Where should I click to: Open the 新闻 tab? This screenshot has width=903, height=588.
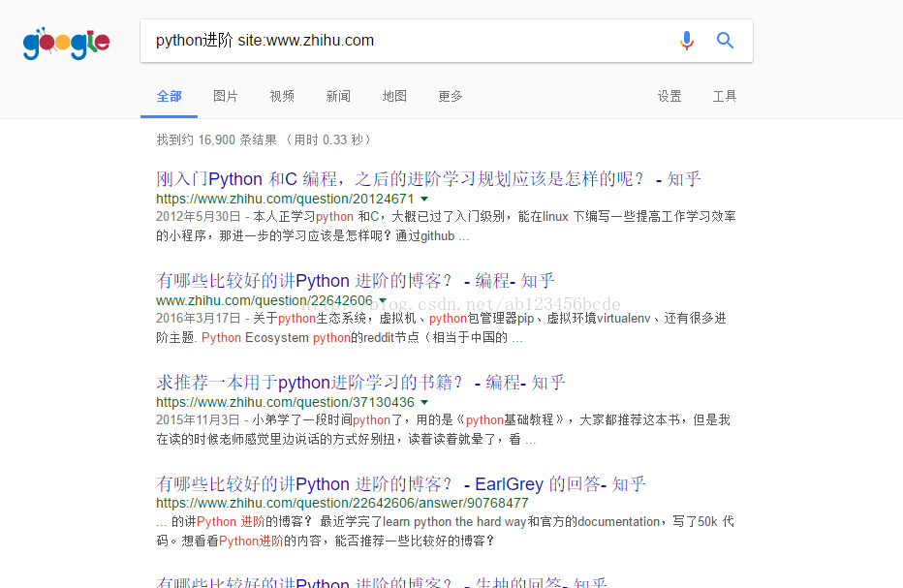(338, 96)
